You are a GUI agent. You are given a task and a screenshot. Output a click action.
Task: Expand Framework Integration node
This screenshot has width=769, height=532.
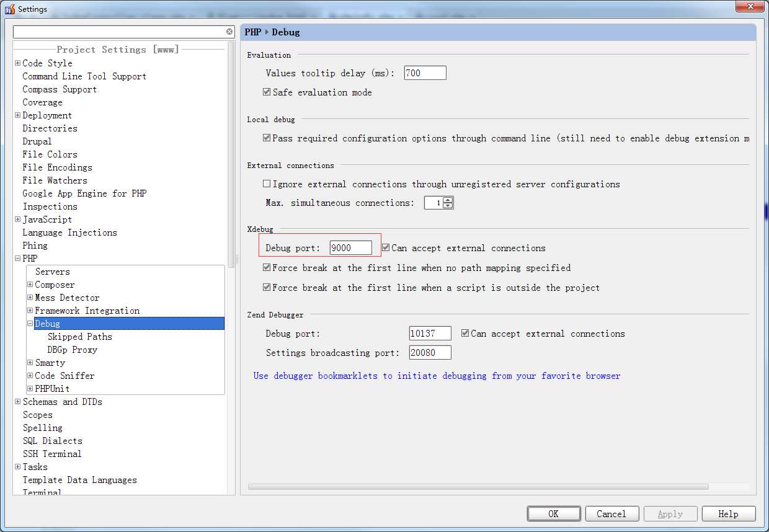pos(30,310)
